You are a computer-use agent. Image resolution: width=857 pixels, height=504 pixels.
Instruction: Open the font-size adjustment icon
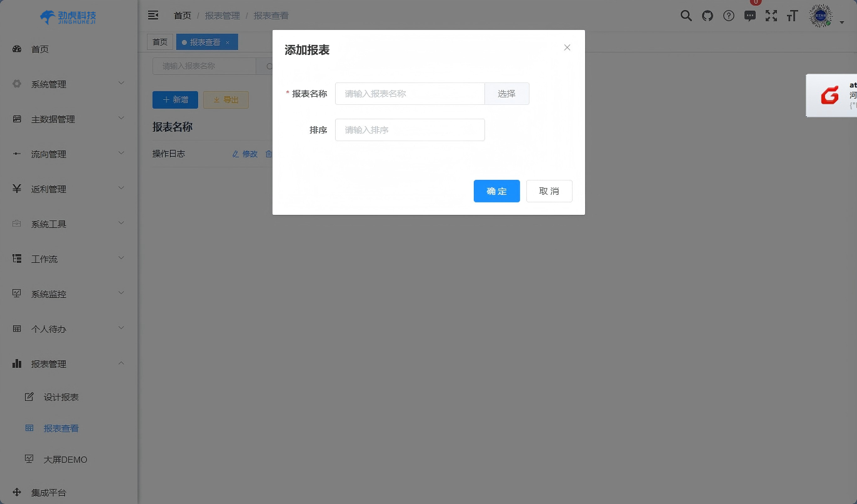click(x=792, y=15)
